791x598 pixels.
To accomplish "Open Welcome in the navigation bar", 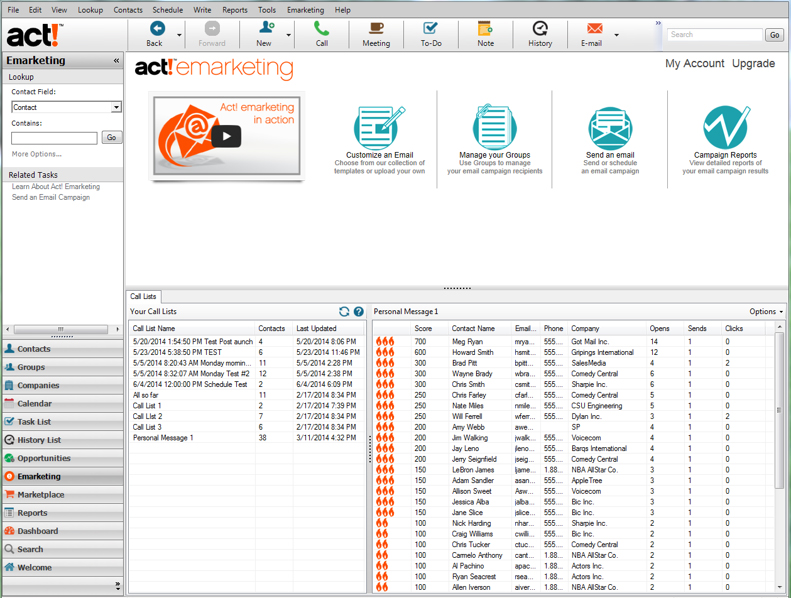I will [63, 567].
